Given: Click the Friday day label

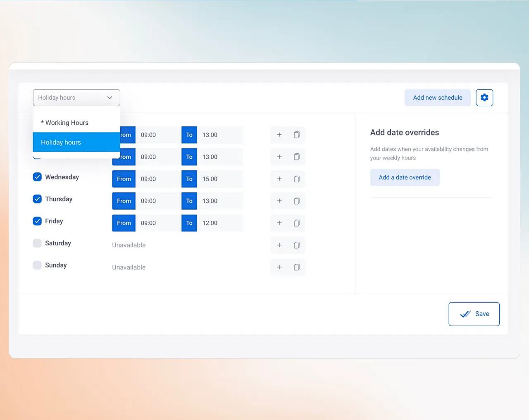Looking at the screenshot, I should (x=54, y=221).
